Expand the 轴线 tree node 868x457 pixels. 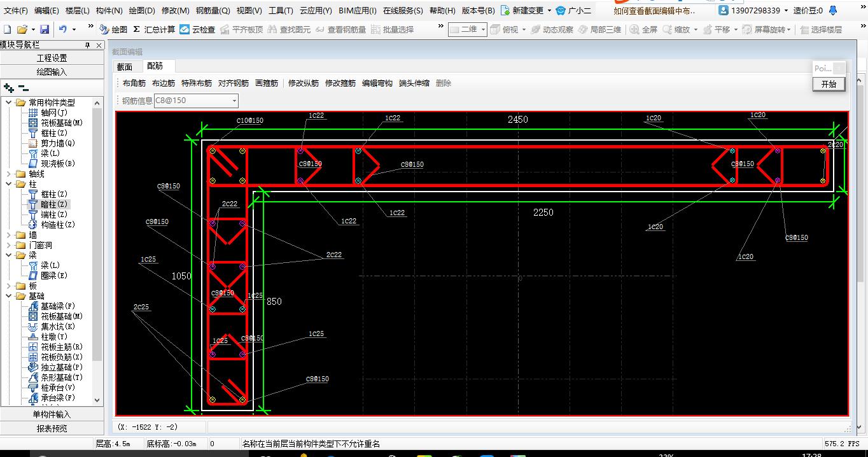(8, 174)
